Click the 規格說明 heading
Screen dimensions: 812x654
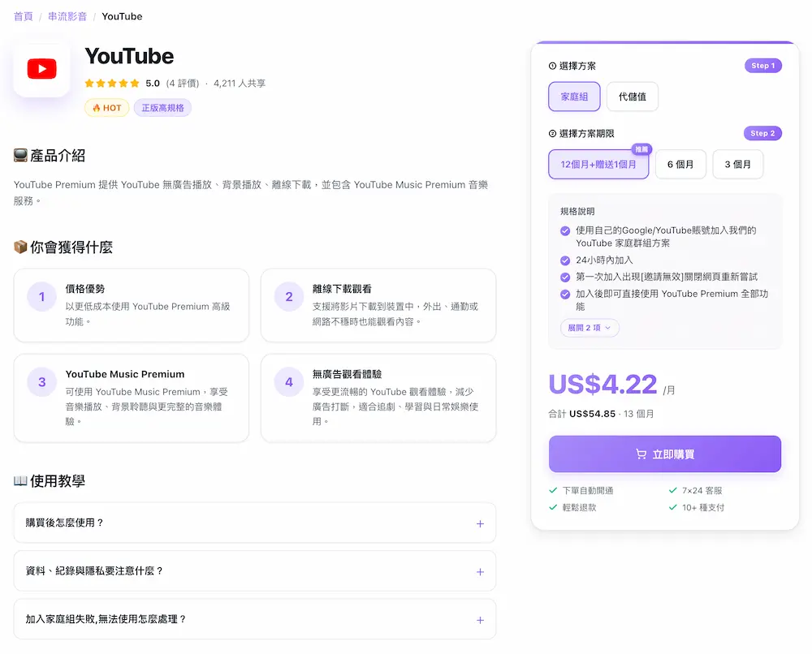point(577,211)
